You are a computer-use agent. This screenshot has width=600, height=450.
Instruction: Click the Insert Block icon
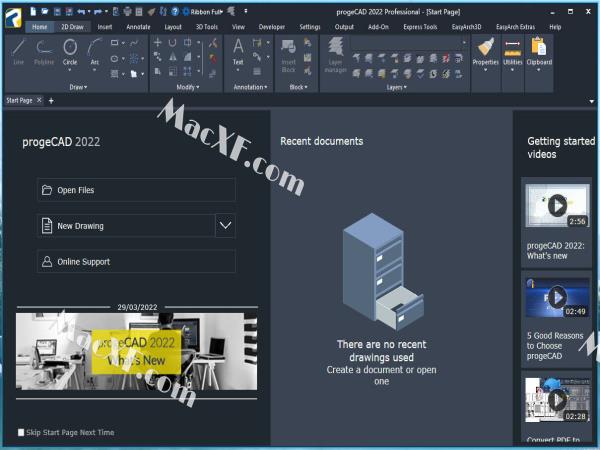(x=289, y=55)
